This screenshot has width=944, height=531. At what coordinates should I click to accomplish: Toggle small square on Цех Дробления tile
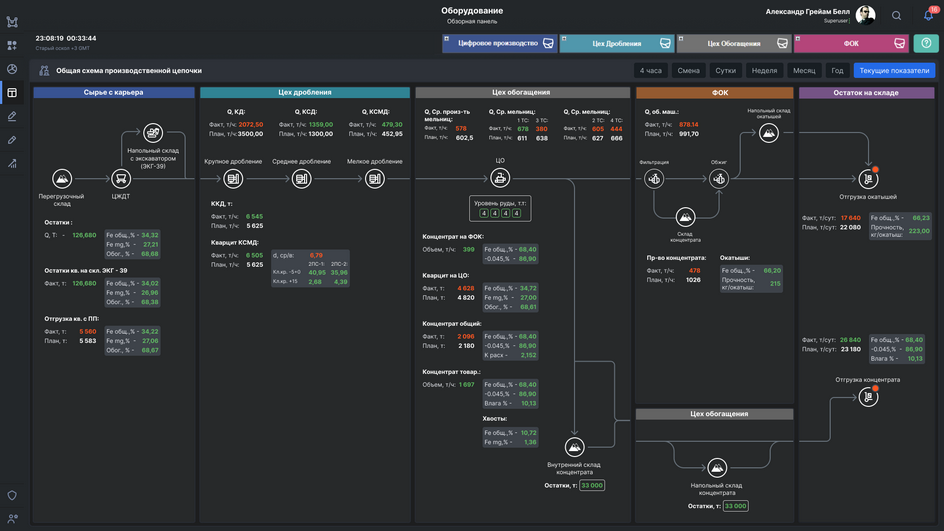pos(564,39)
